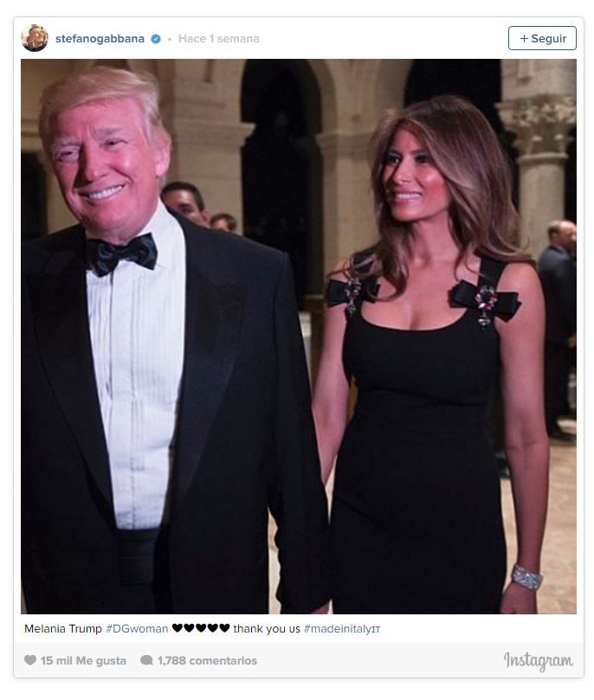
Task: Open the stefanogabbana profile avatar
Action: tap(35, 38)
